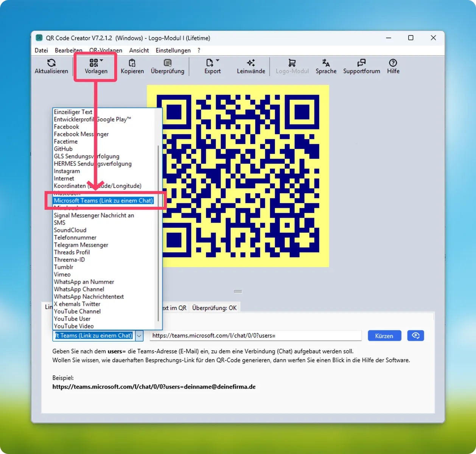The height and width of the screenshot is (454, 476).
Task: Click the QR Code Creator app icon
Action: (x=39, y=38)
